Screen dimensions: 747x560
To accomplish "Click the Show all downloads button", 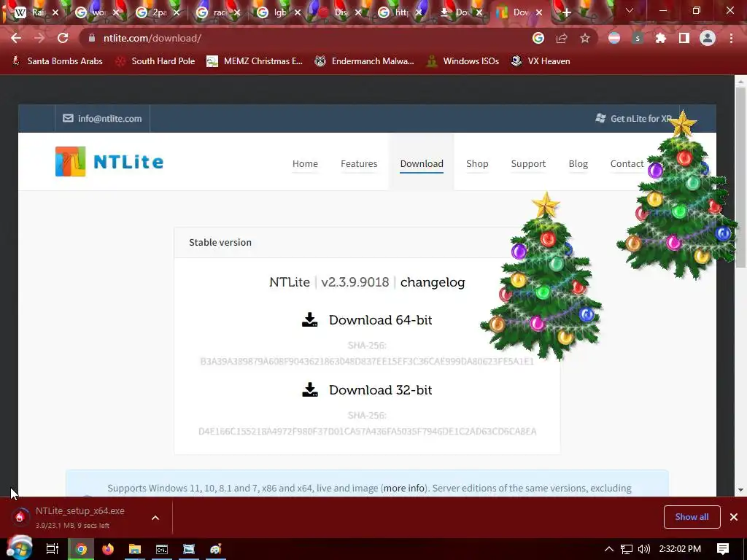I will coord(692,517).
